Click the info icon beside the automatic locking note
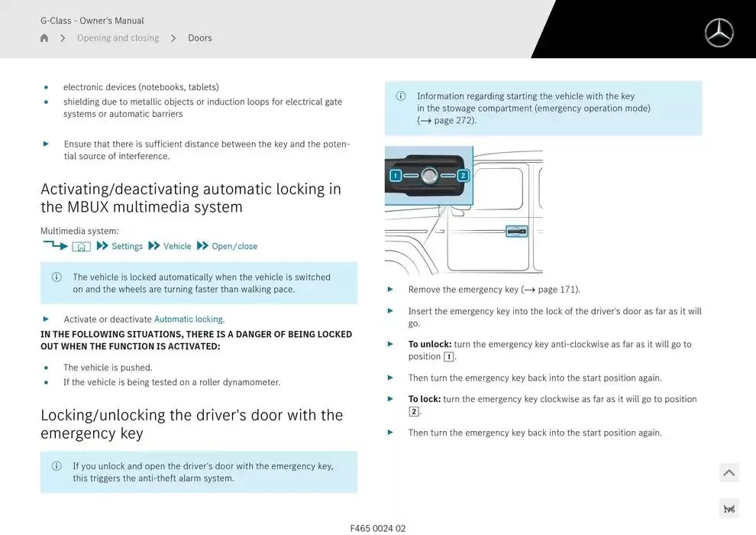756x535 pixels. click(57, 277)
